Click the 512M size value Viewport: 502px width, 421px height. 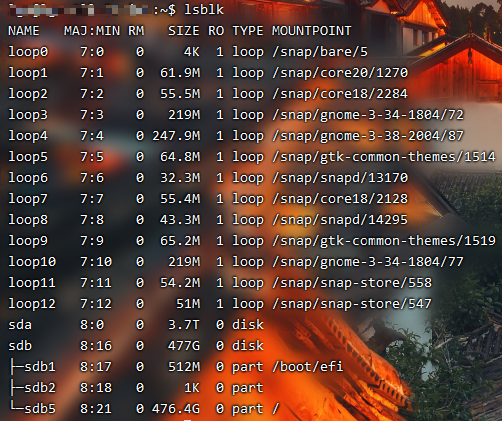pos(184,367)
